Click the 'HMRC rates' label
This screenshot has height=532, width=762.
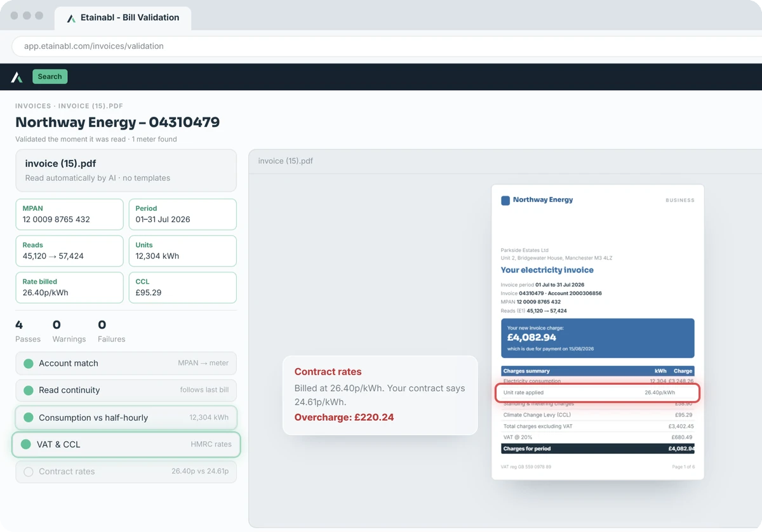211,444
